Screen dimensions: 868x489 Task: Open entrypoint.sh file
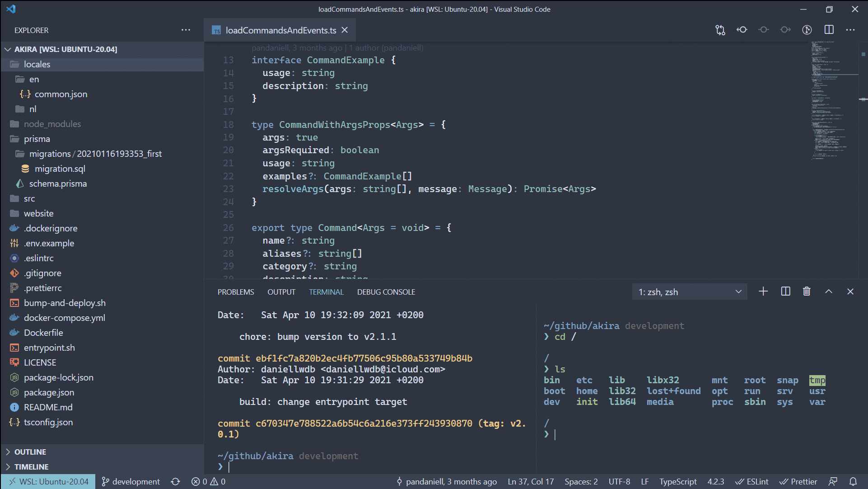(102, 348)
